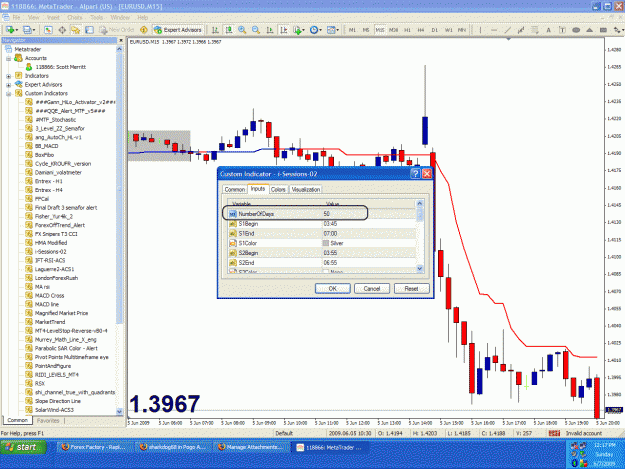Select the equidistant channel tool

[x=521, y=30]
